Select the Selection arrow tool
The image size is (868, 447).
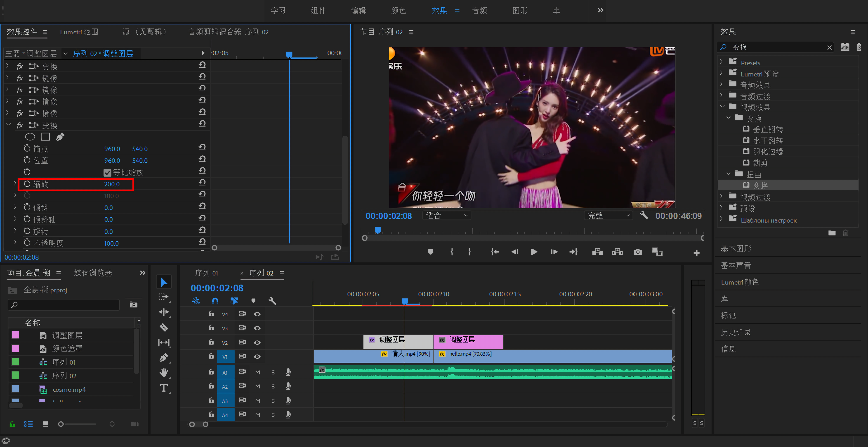(x=164, y=282)
